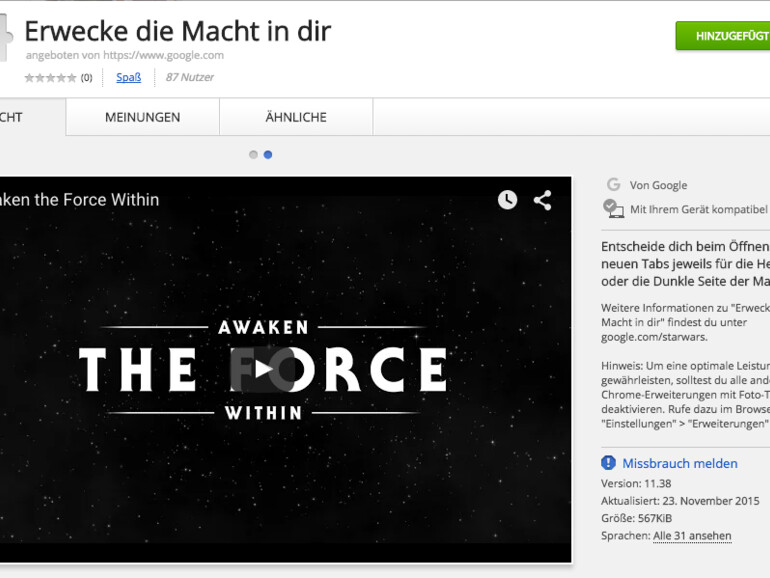This screenshot has height=578, width=770.
Task: Click the video title Awaken the Force Within
Action: (x=80, y=200)
